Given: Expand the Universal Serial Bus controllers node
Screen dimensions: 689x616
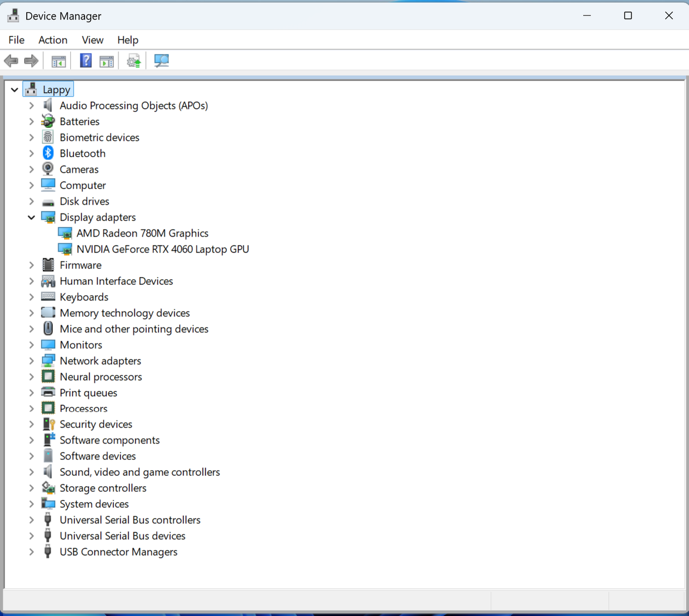Looking at the screenshot, I should 31,520.
